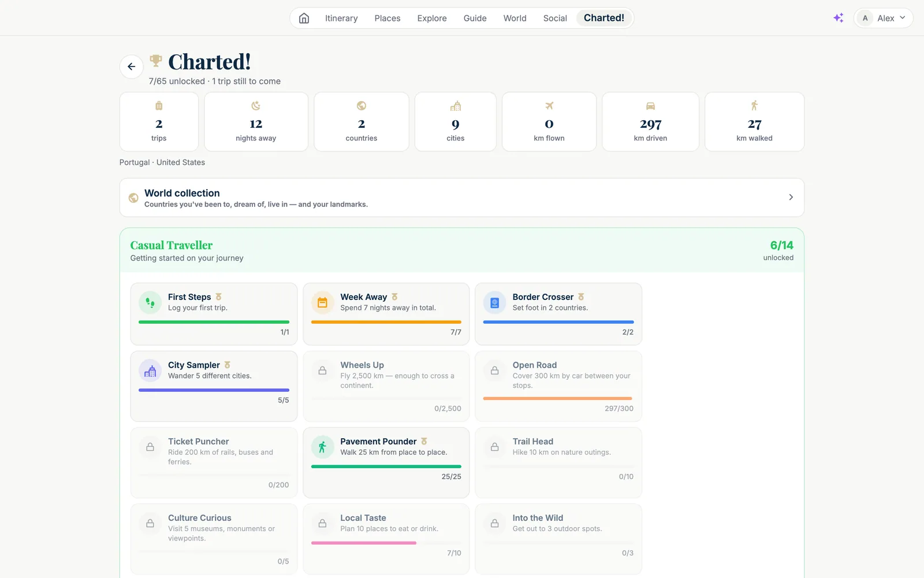This screenshot has width=924, height=578.
Task: Click the lock icon on Open Road
Action: (494, 370)
